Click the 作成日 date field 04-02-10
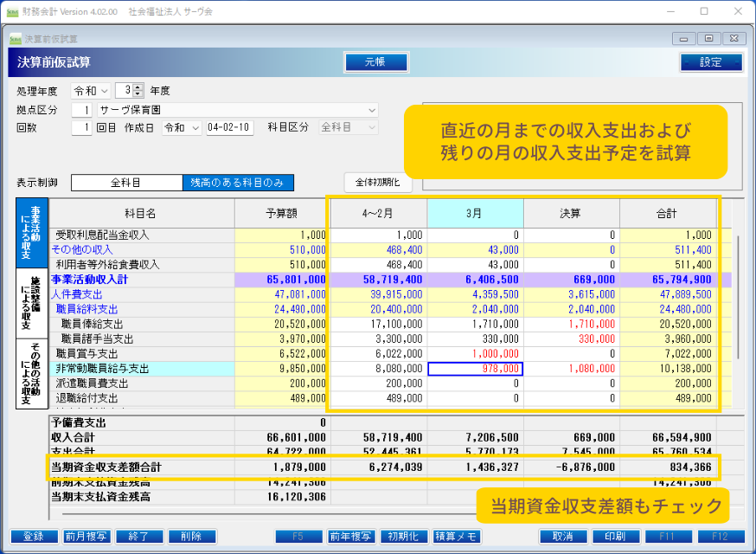 [230, 128]
